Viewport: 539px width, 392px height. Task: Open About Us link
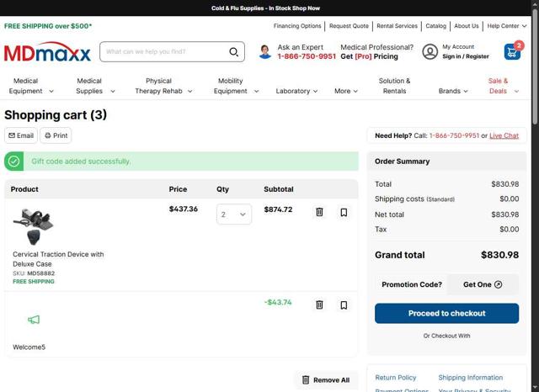[x=466, y=26]
